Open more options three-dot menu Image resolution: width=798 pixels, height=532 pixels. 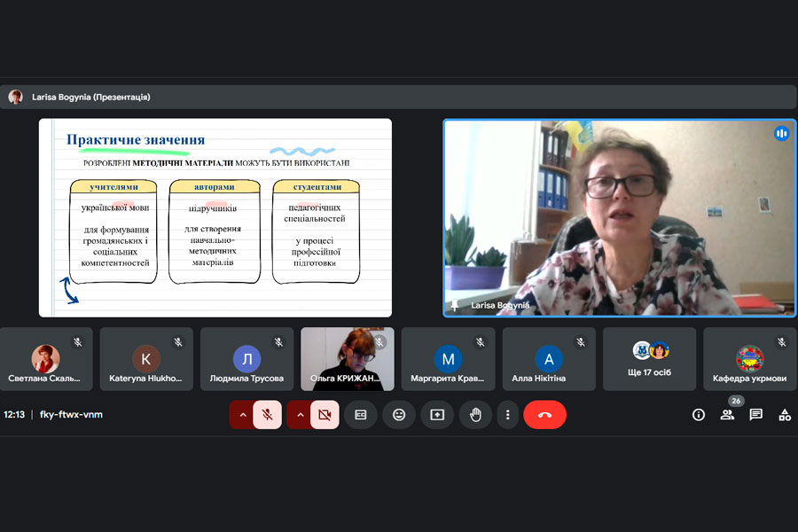[507, 415]
